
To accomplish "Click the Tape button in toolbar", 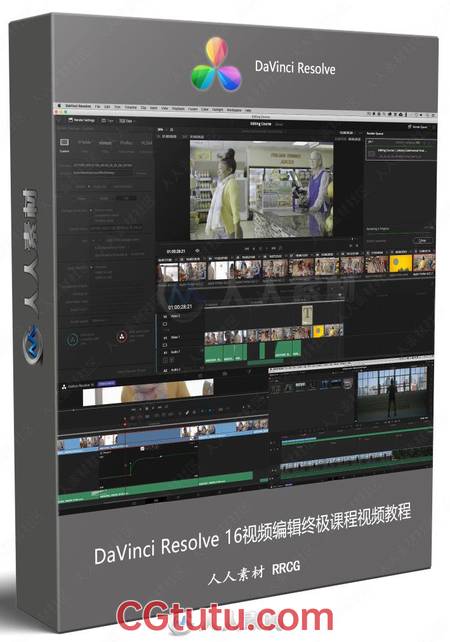I will click(x=108, y=121).
